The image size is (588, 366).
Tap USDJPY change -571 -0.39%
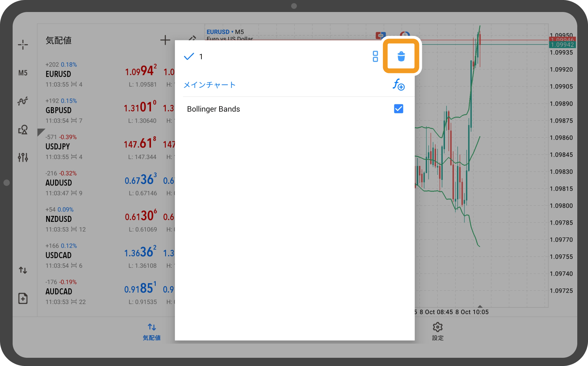(x=61, y=137)
